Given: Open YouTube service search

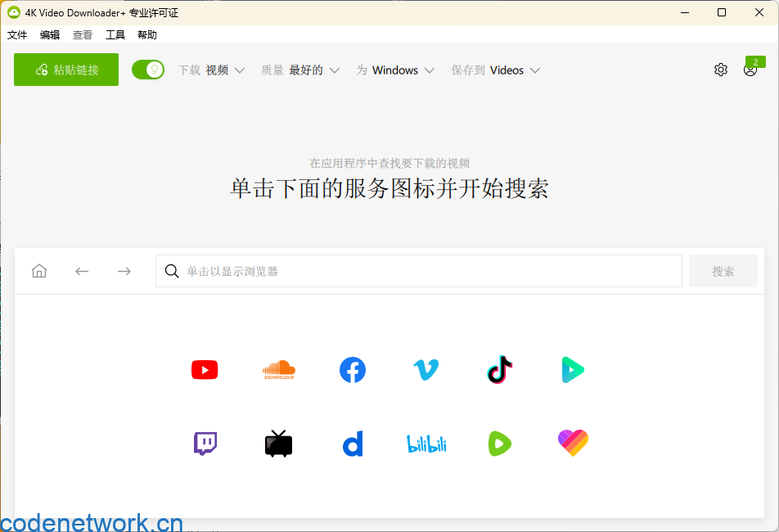Looking at the screenshot, I should pyautogui.click(x=205, y=370).
